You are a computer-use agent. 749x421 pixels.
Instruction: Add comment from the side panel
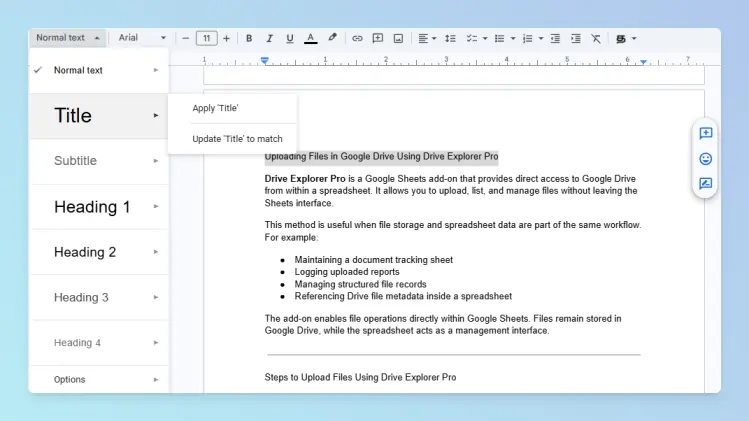[706, 133]
